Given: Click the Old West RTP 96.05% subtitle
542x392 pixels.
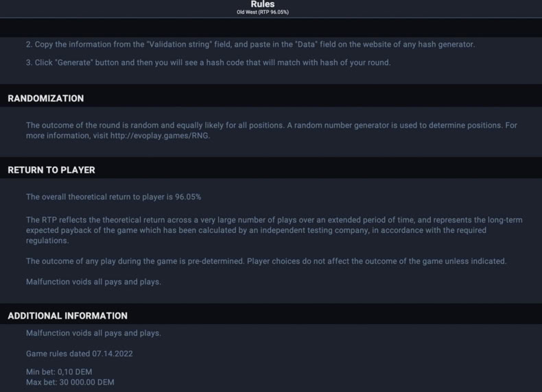Looking at the screenshot, I should (262, 12).
